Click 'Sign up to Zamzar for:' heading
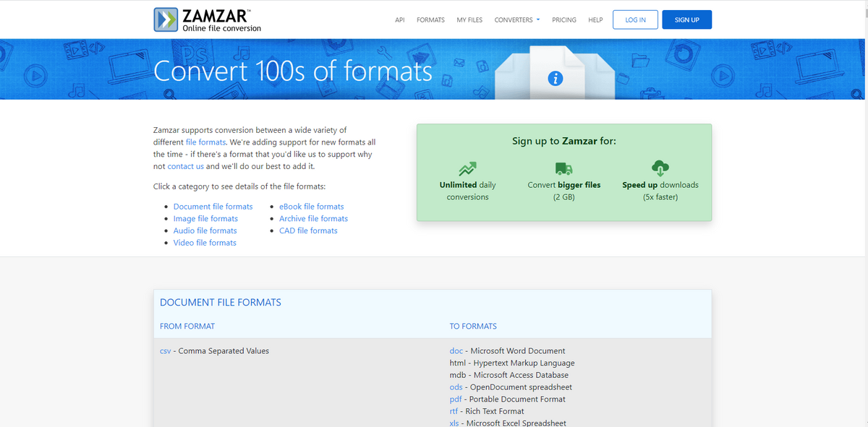 [564, 141]
